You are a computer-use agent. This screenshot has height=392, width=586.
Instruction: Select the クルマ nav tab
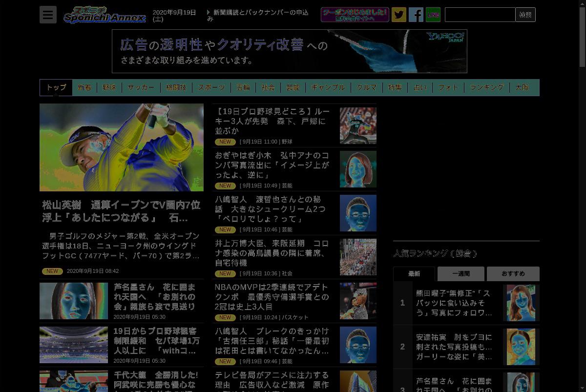pyautogui.click(x=367, y=87)
